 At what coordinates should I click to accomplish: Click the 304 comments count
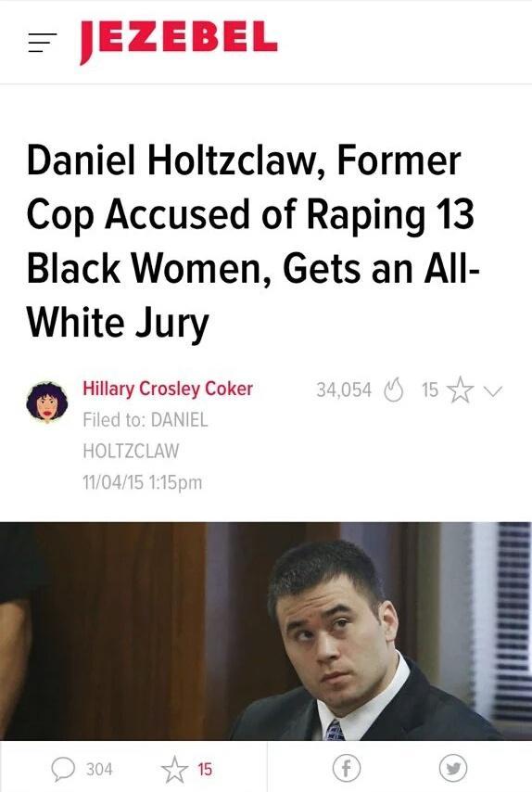pos(99,769)
